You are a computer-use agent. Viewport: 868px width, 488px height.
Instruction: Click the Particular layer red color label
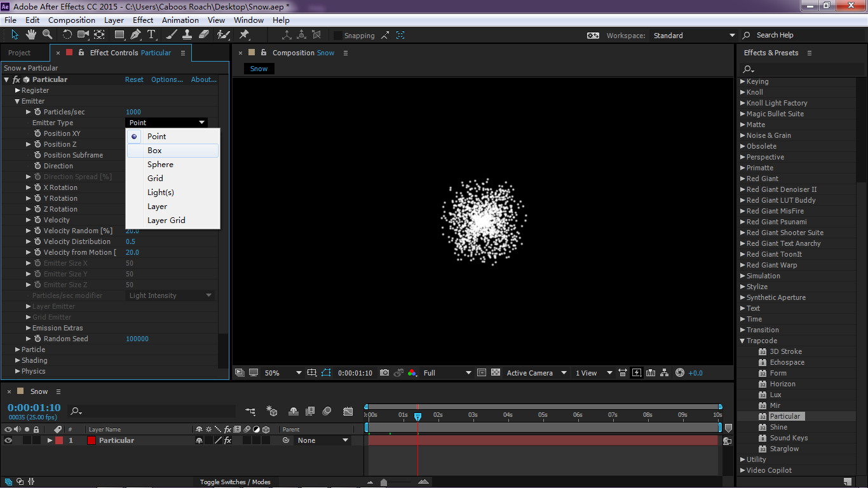(59, 440)
